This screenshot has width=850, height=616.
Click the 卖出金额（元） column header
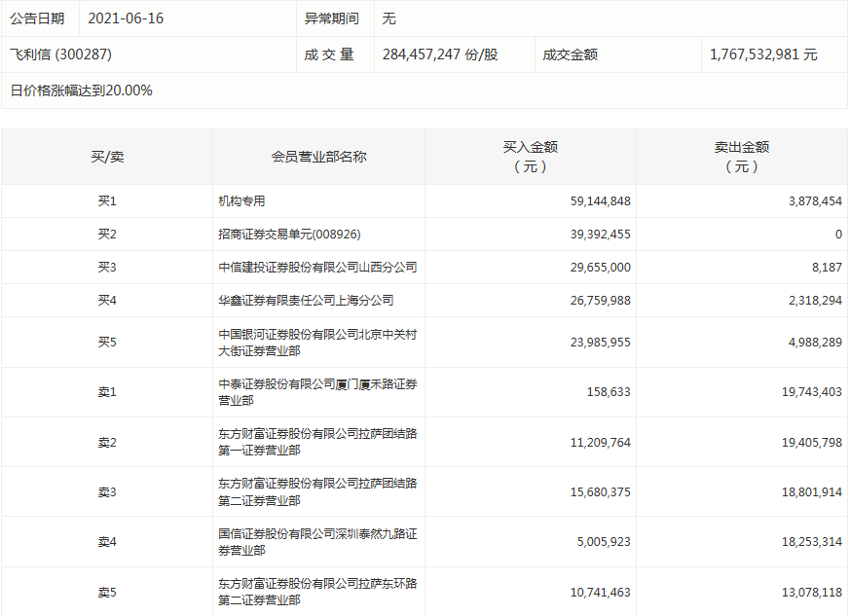[x=742, y=157]
